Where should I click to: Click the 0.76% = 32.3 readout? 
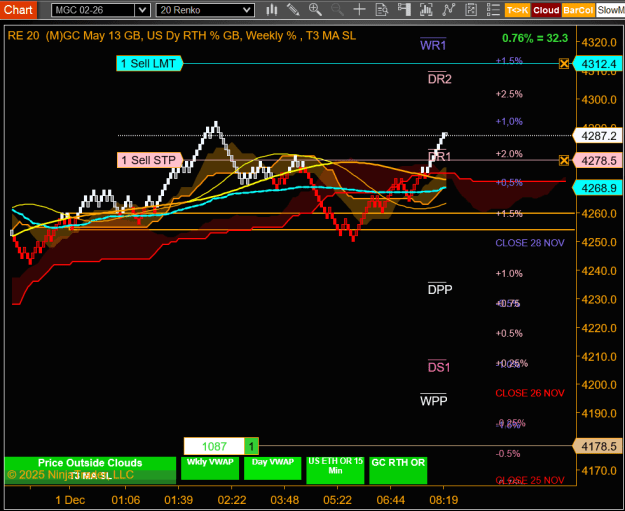pos(535,38)
